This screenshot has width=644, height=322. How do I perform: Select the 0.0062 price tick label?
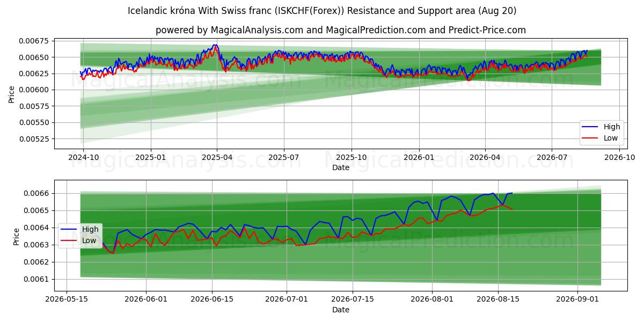tap(35, 262)
